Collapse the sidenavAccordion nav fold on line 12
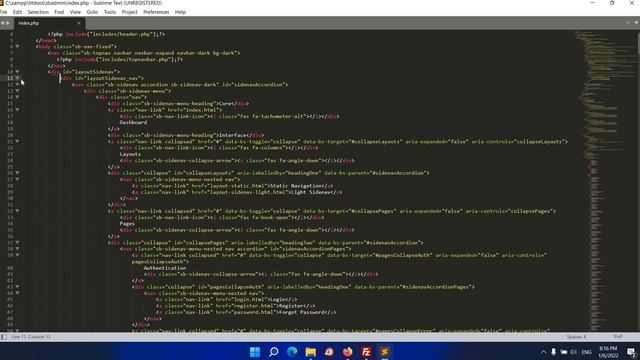Viewport: 640px width, 360px height. tap(18, 84)
